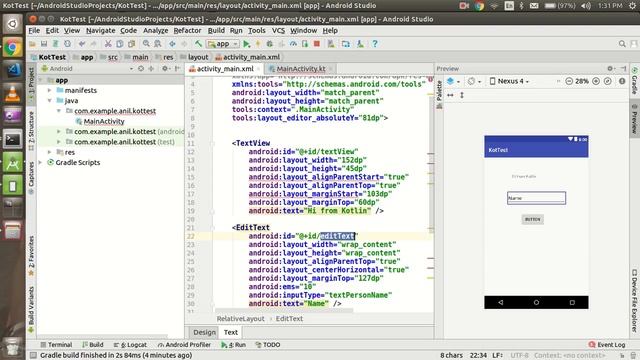Open the File menu
The image size is (640, 360).
click(34, 31)
